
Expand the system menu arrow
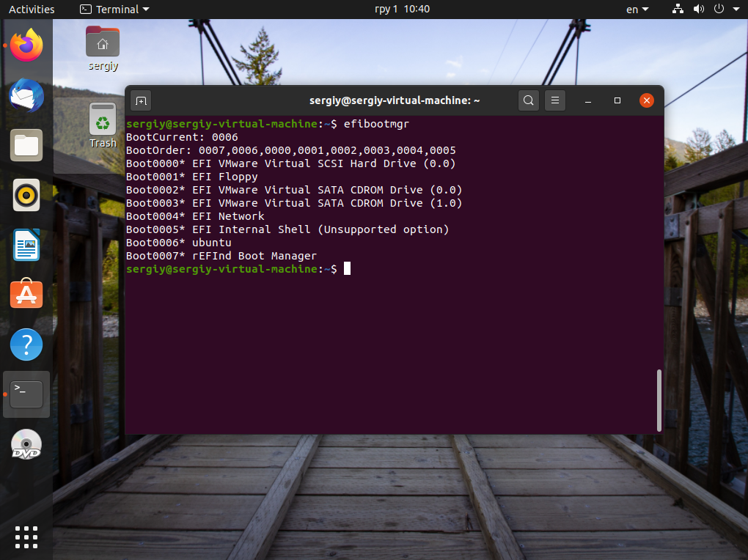click(x=736, y=9)
